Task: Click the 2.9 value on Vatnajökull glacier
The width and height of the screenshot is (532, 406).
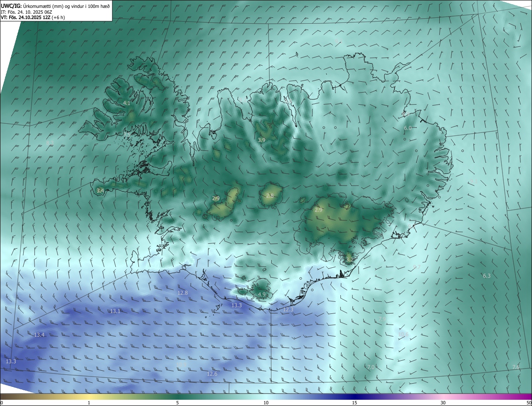Action: click(x=318, y=210)
